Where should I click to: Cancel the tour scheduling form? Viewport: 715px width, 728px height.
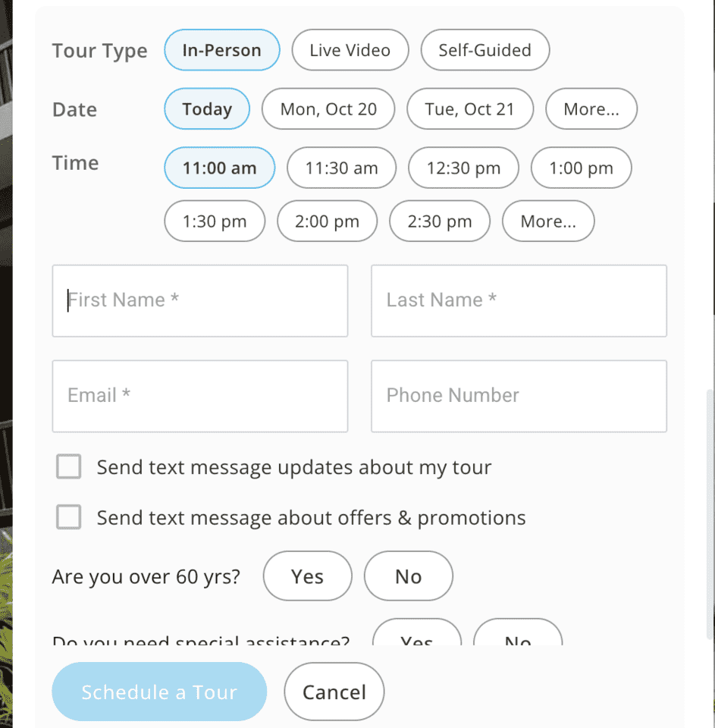(x=334, y=692)
